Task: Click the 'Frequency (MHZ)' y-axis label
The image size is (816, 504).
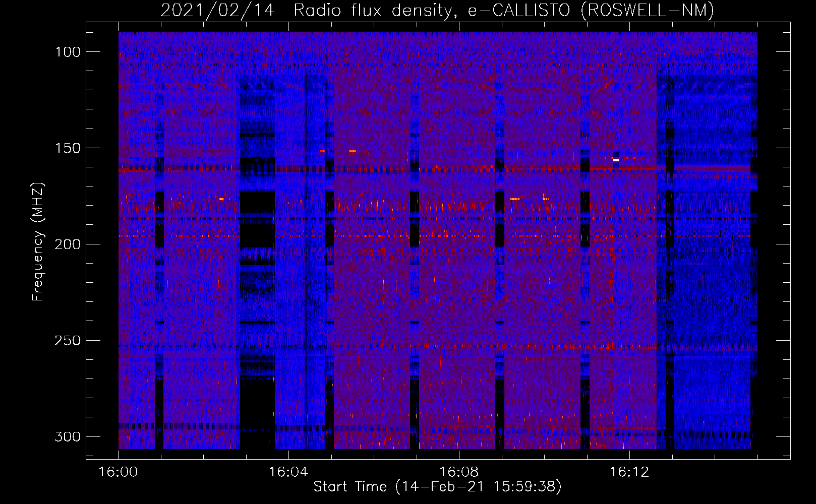Action: (38, 241)
